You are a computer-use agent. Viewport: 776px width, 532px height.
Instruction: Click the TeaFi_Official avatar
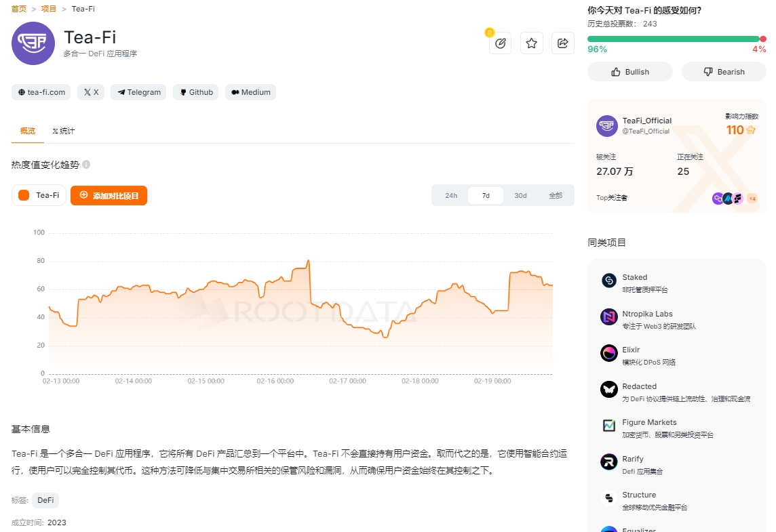tap(606, 126)
